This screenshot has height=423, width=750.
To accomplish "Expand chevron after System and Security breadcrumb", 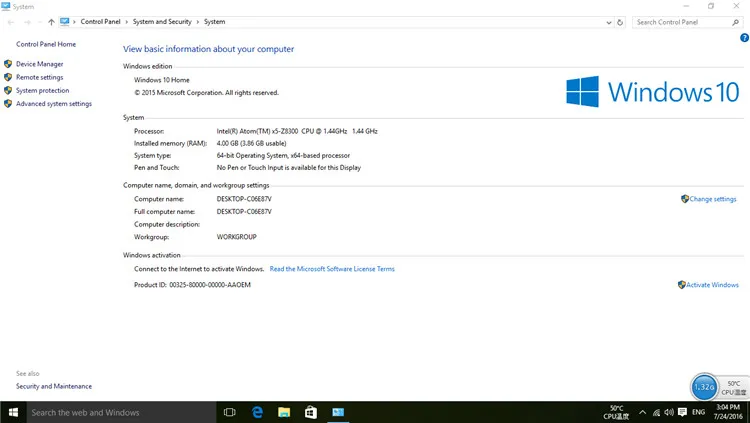I will [x=198, y=22].
